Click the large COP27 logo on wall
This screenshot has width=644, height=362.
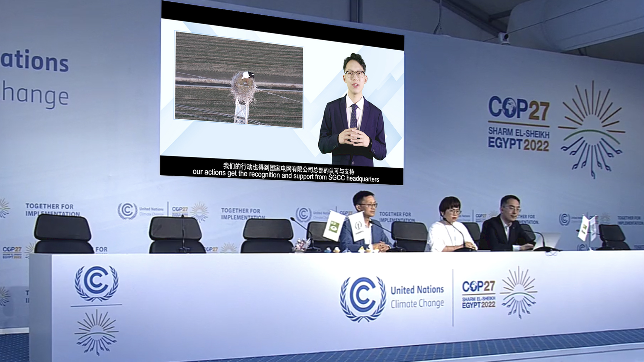518,109
